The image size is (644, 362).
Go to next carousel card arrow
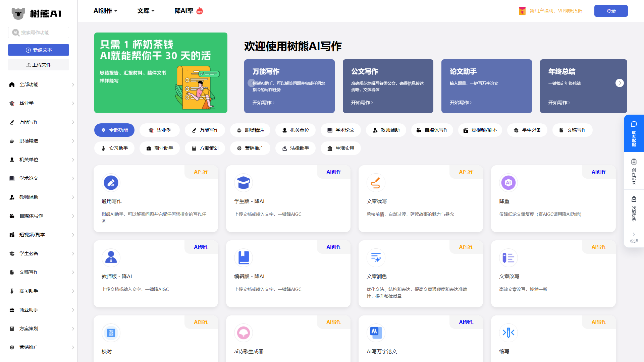coord(620,83)
